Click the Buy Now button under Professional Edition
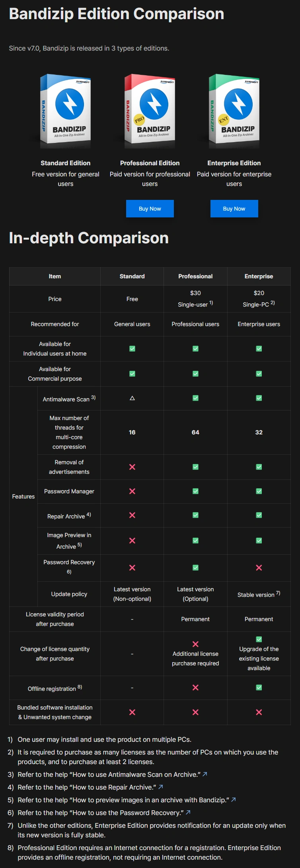 pos(150,209)
